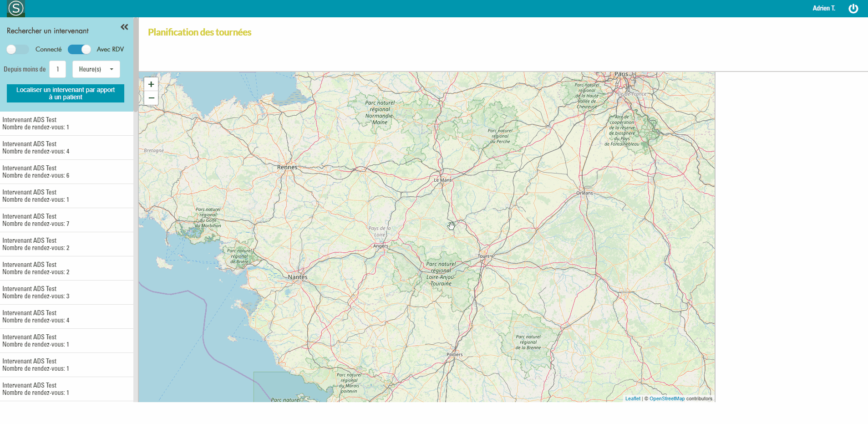
Task: Toggle the Connecté switch
Action: click(x=17, y=49)
